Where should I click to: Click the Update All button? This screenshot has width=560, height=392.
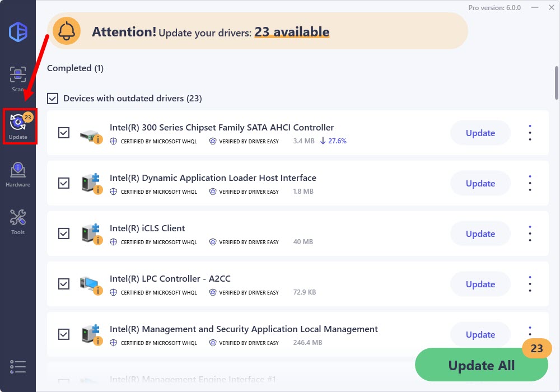click(x=481, y=366)
